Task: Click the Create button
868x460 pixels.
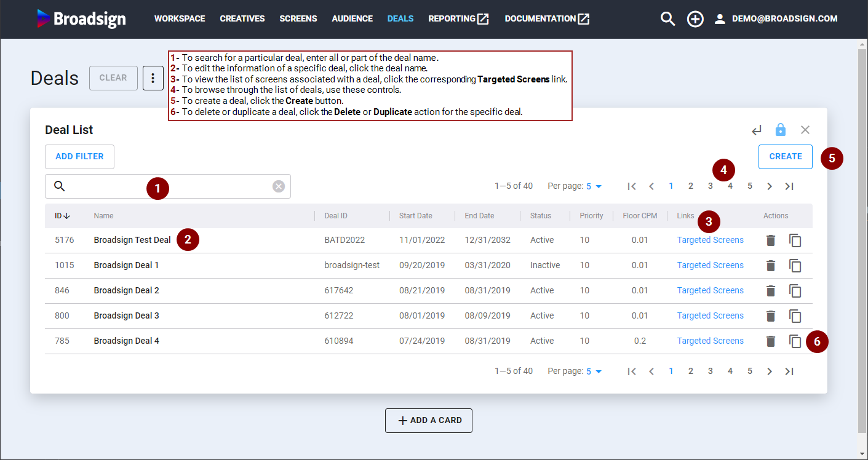Action: (x=786, y=157)
